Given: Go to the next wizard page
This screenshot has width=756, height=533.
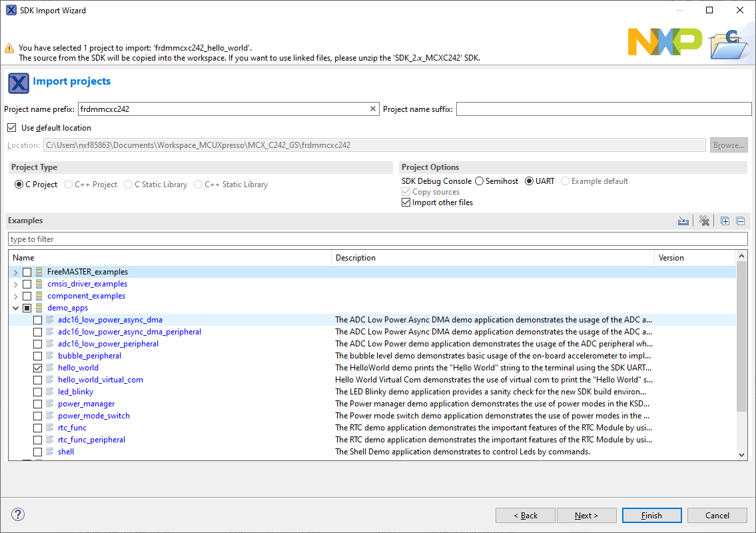Looking at the screenshot, I should 586,515.
